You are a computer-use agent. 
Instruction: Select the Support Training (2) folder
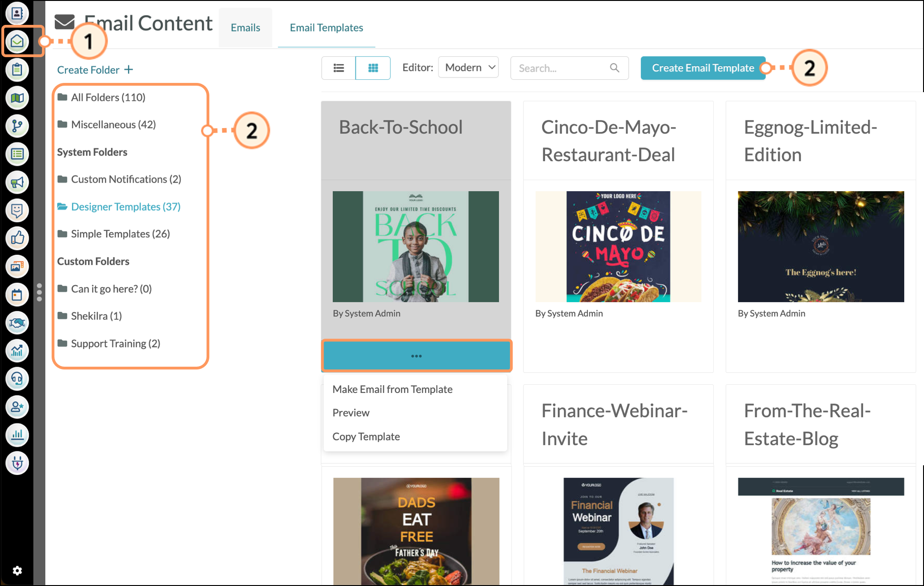click(x=109, y=344)
